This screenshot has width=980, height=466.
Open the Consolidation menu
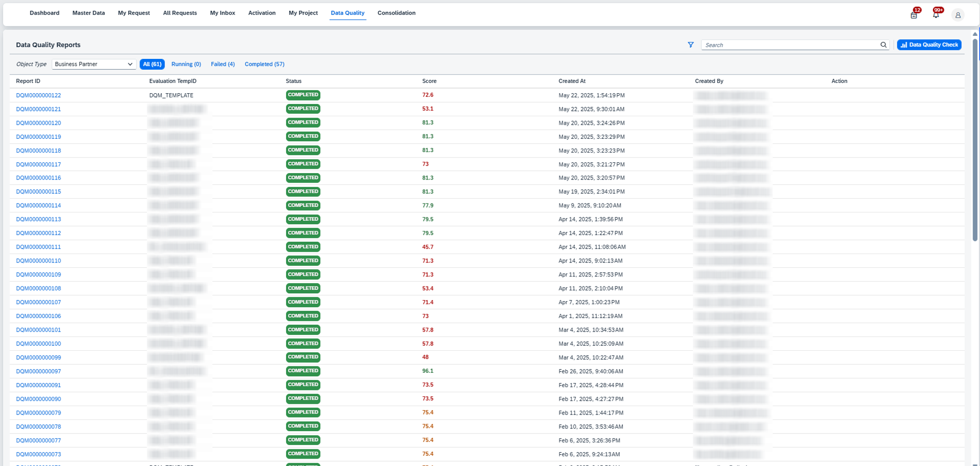(396, 13)
